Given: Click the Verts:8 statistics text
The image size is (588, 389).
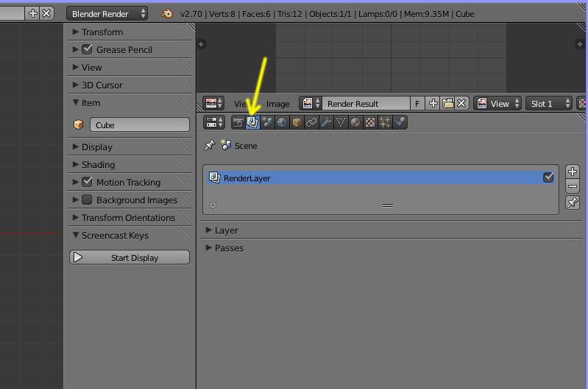Looking at the screenshot, I should (x=222, y=14).
